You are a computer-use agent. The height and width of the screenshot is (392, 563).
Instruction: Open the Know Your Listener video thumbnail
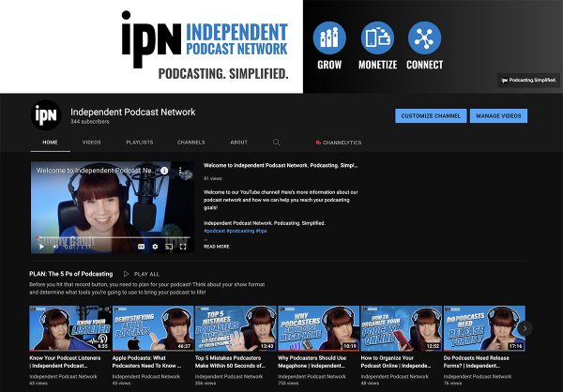click(70, 328)
